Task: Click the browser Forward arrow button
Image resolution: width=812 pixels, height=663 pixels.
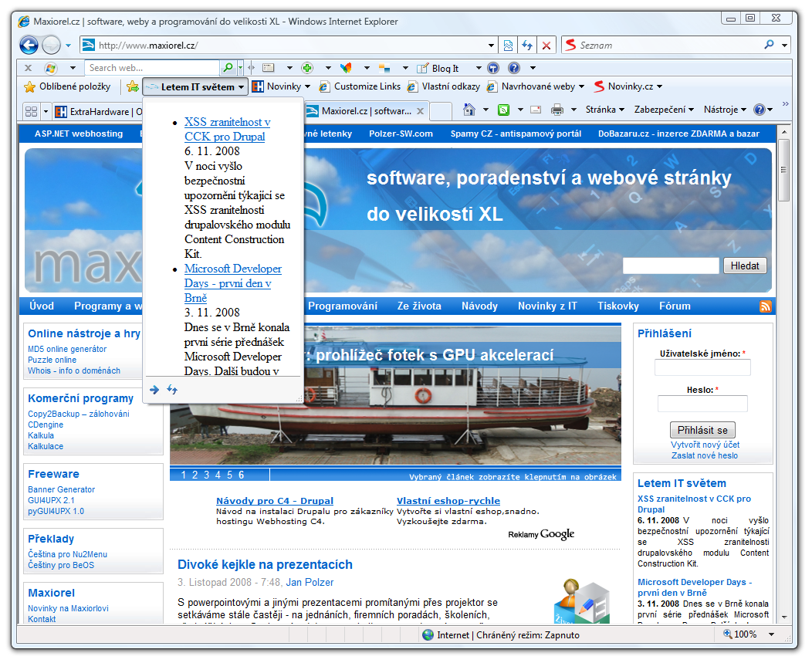Action: [x=51, y=45]
